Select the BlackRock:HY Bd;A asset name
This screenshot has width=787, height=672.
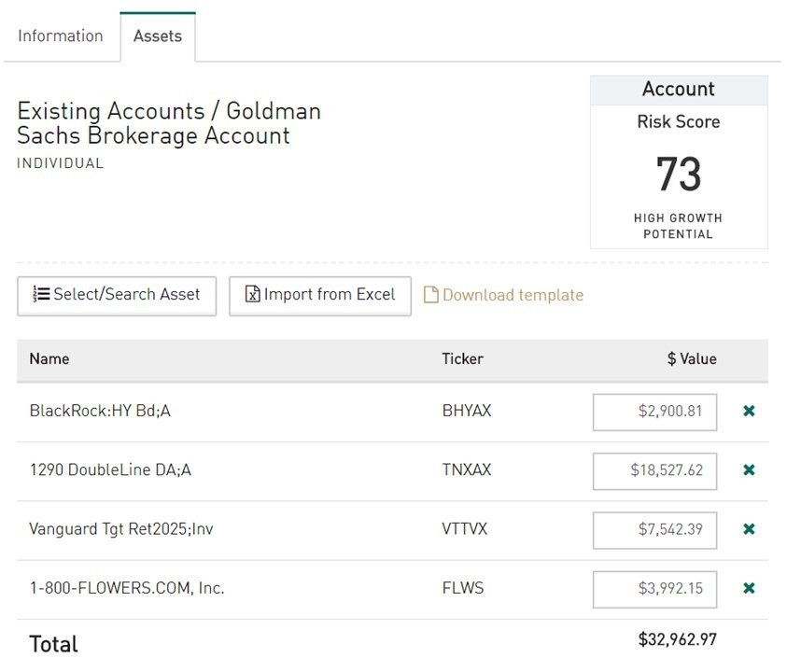[100, 411]
